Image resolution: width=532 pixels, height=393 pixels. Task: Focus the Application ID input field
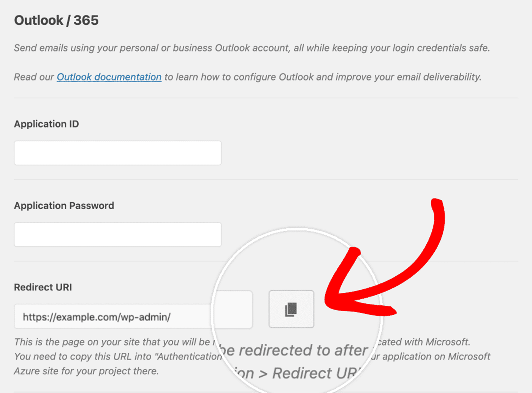(x=117, y=153)
